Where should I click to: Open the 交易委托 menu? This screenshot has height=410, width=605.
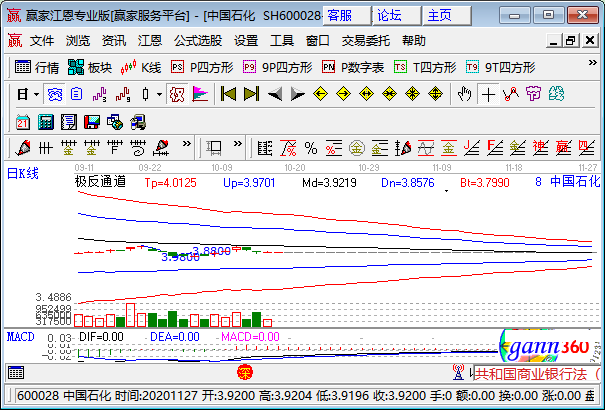pyautogui.click(x=365, y=40)
